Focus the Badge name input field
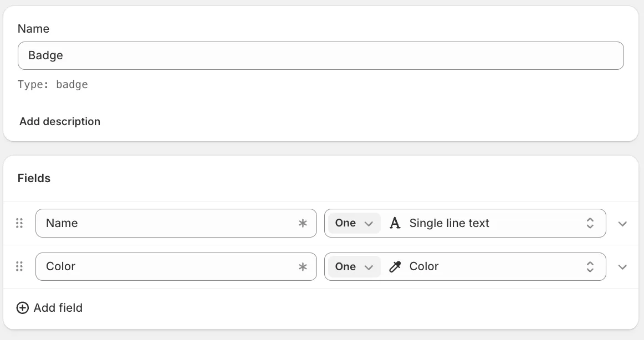This screenshot has height=340, width=644. [320, 55]
